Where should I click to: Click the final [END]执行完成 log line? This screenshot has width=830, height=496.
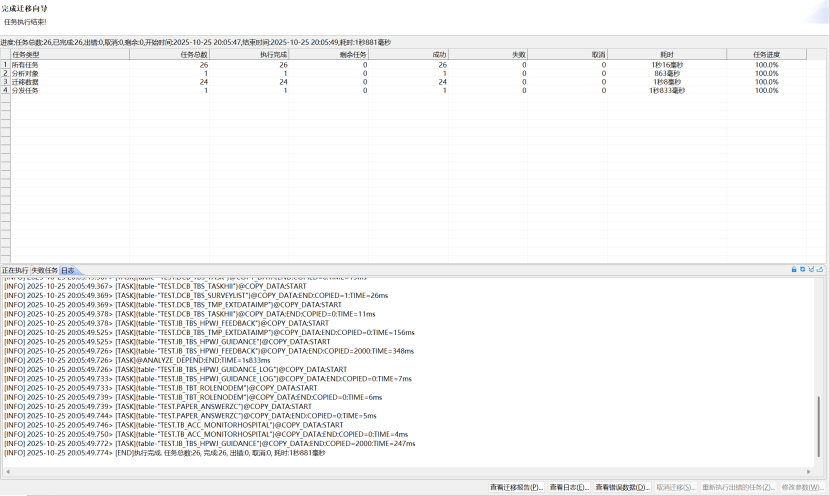165,453
